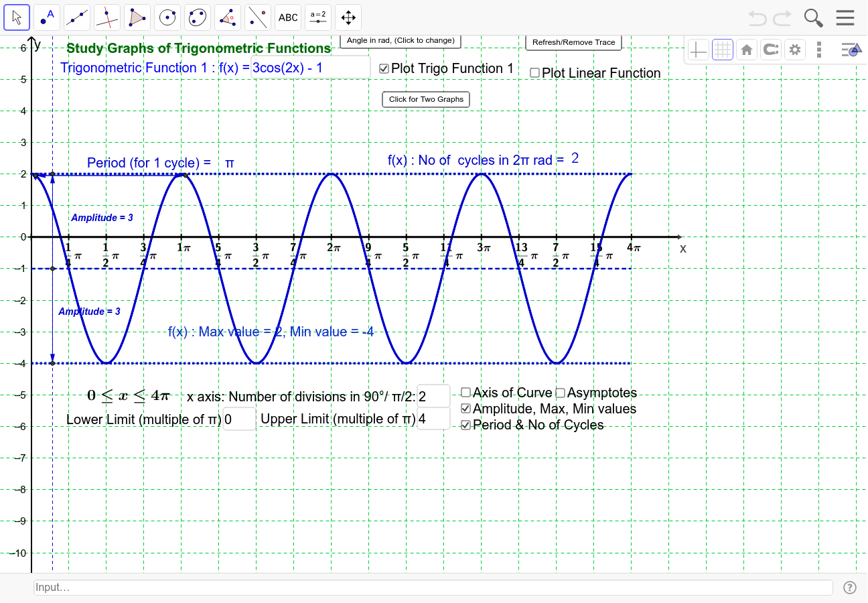Open the views toggle icon
This screenshot has height=603, width=868.
click(x=850, y=50)
